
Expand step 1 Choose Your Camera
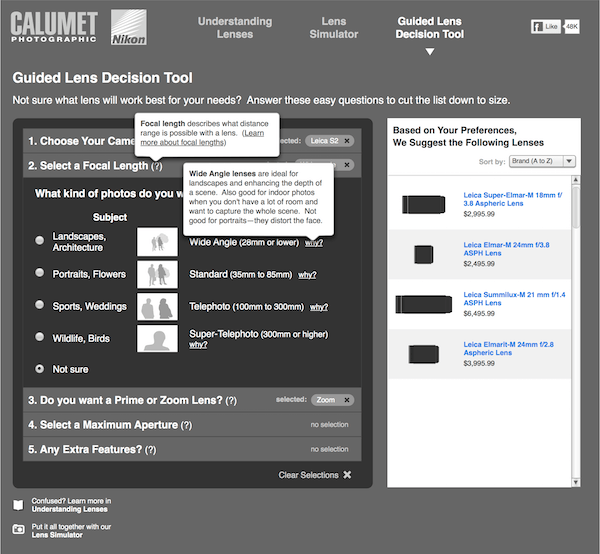[192, 141]
